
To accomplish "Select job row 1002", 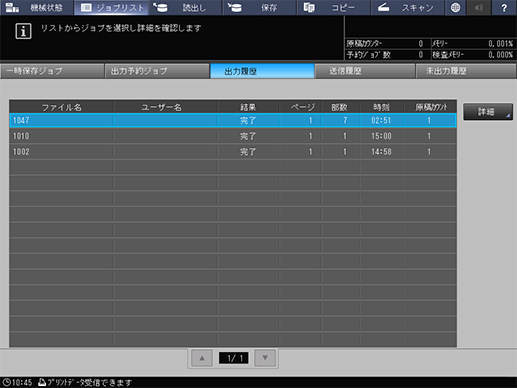I will point(233,152).
